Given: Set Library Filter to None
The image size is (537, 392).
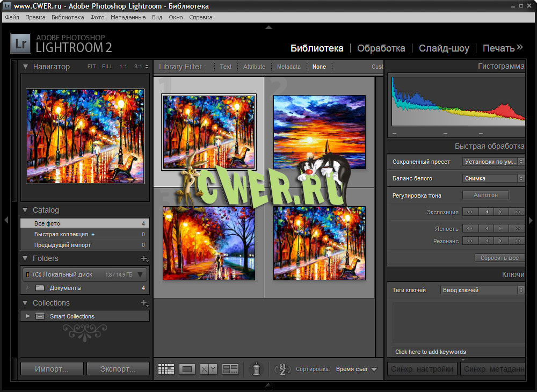Looking at the screenshot, I should [x=319, y=67].
